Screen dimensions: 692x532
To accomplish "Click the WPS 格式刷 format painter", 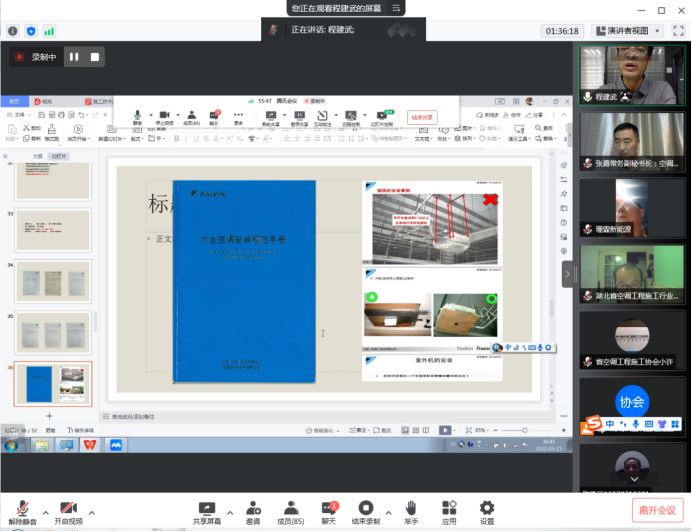I will pyautogui.click(x=52, y=132).
